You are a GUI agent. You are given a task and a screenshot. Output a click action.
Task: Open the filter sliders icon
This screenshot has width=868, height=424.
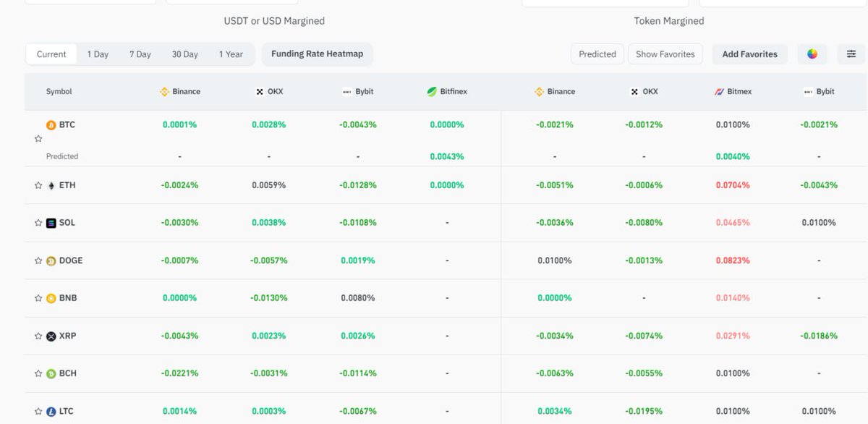click(851, 54)
